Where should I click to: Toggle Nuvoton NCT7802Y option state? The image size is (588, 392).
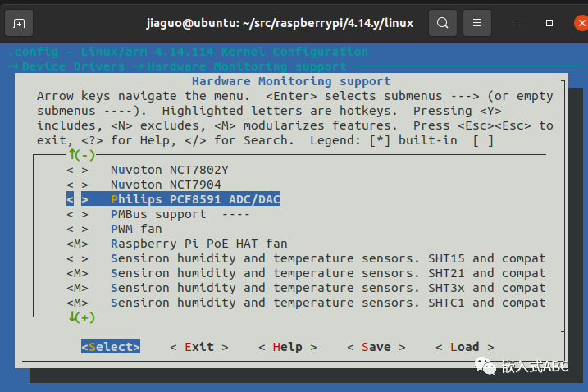[77, 171]
